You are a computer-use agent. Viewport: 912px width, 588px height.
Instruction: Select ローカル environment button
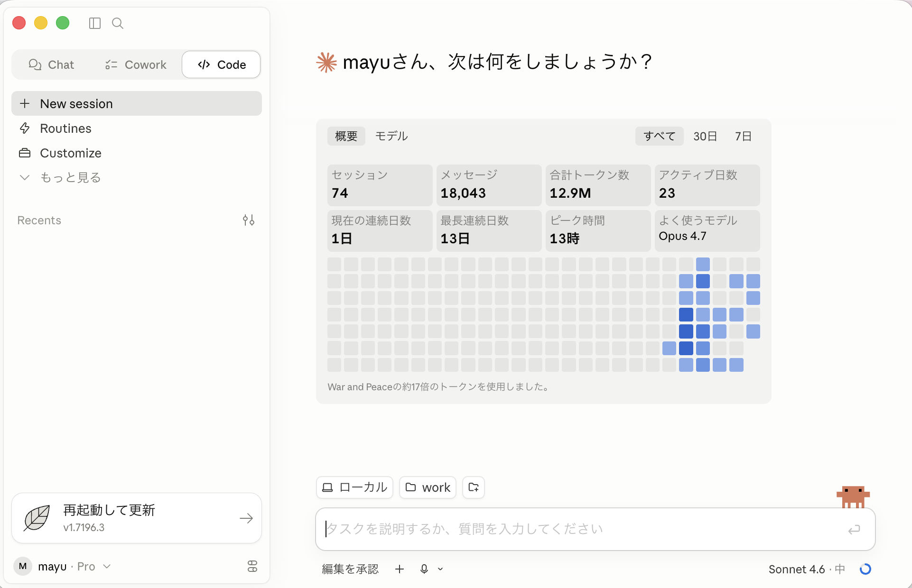coord(354,487)
